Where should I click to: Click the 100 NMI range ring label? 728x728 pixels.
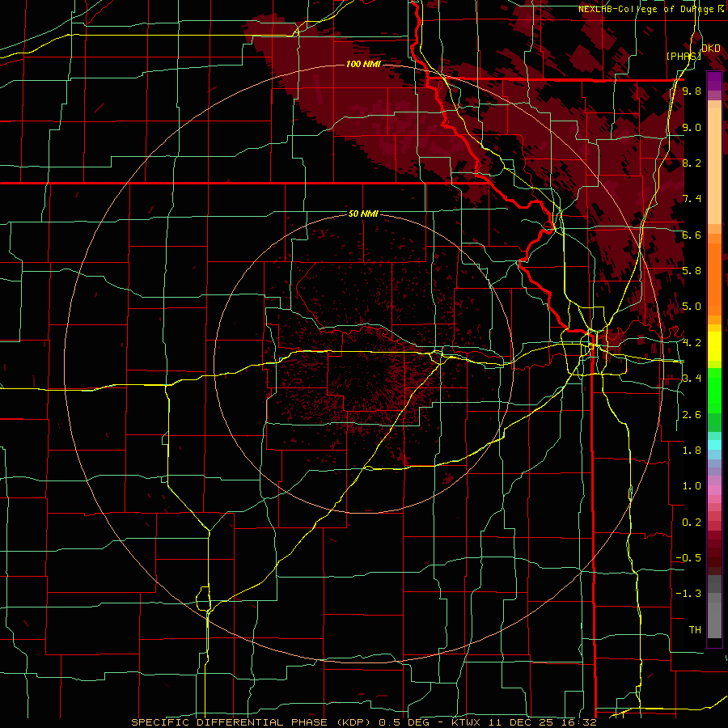(x=363, y=64)
